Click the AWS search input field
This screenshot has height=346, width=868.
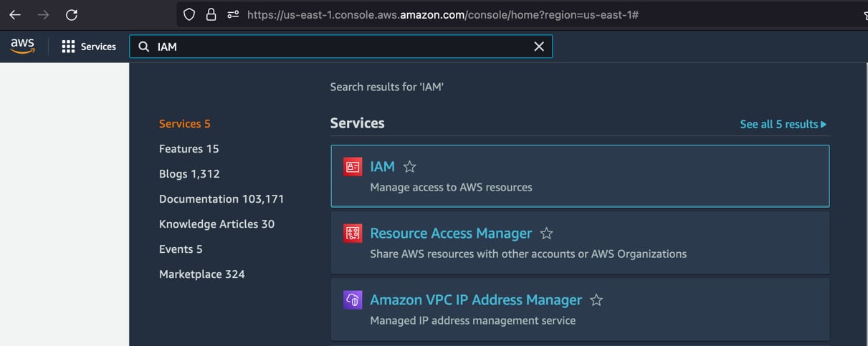(341, 47)
